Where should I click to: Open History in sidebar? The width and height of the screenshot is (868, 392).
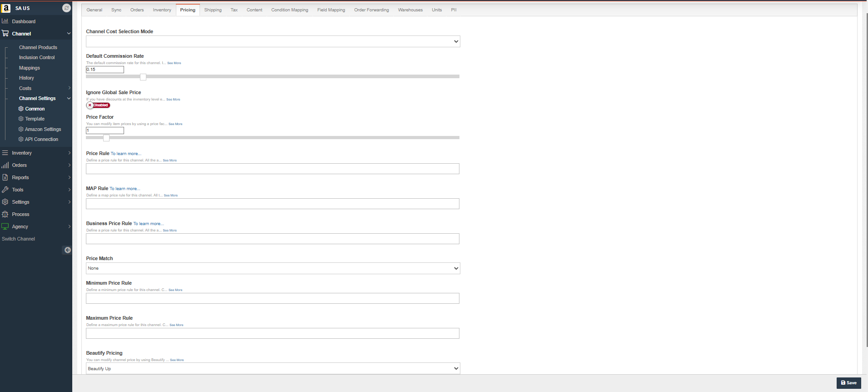(26, 78)
